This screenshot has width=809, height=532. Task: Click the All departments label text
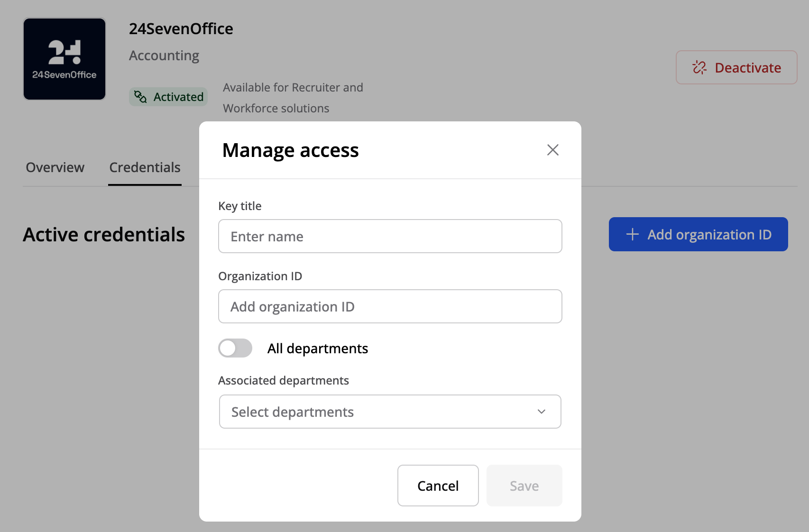click(x=317, y=349)
